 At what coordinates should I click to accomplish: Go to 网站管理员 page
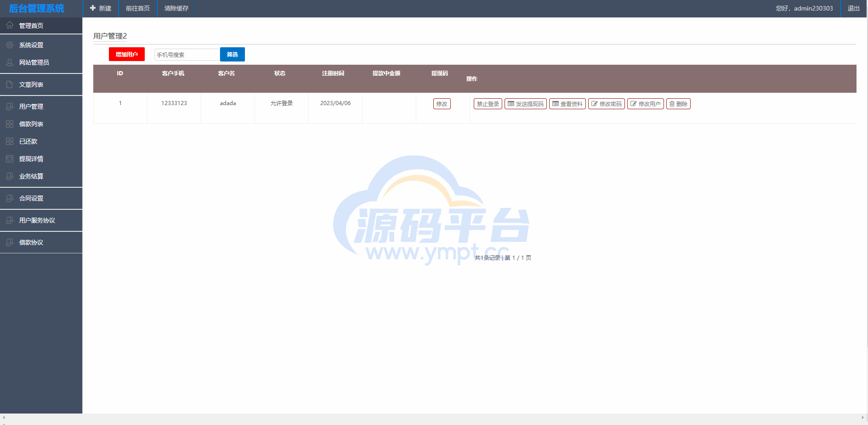coord(41,62)
